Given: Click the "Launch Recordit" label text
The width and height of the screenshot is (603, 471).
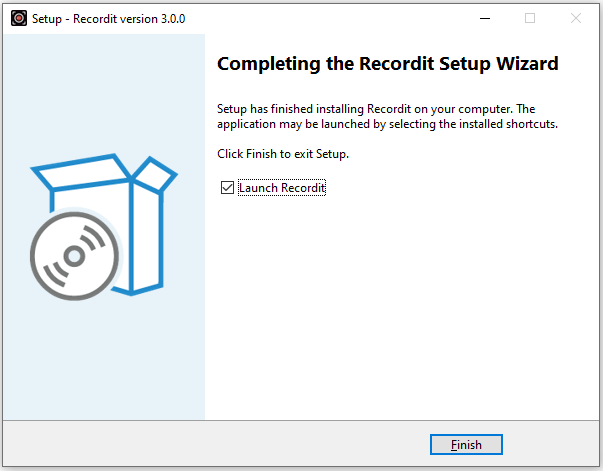Looking at the screenshot, I should pyautogui.click(x=282, y=187).
